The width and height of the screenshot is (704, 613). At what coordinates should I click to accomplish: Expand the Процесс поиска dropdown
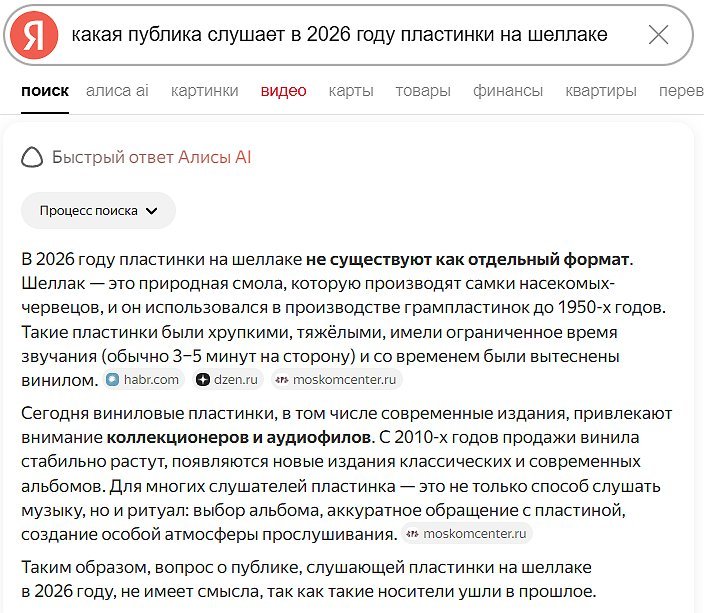98,211
